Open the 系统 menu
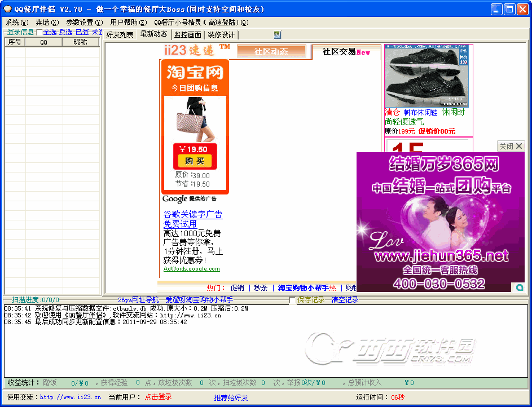 (x=16, y=23)
